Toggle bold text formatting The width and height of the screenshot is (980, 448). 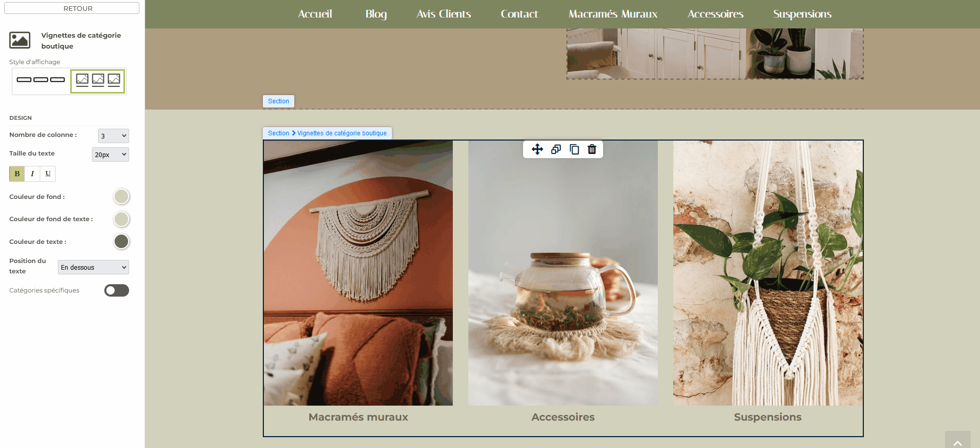point(17,174)
